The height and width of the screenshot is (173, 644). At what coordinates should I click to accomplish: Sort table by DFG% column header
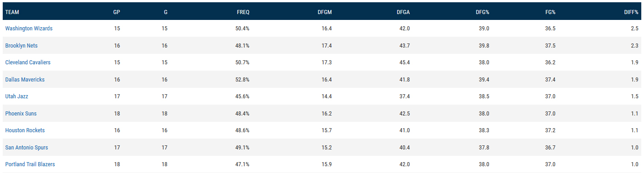[482, 11]
